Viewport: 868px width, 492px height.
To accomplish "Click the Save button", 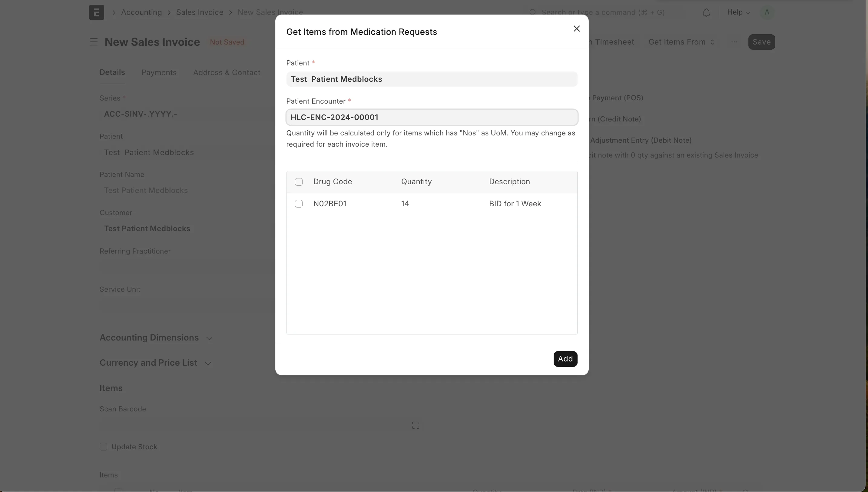I will 762,42.
